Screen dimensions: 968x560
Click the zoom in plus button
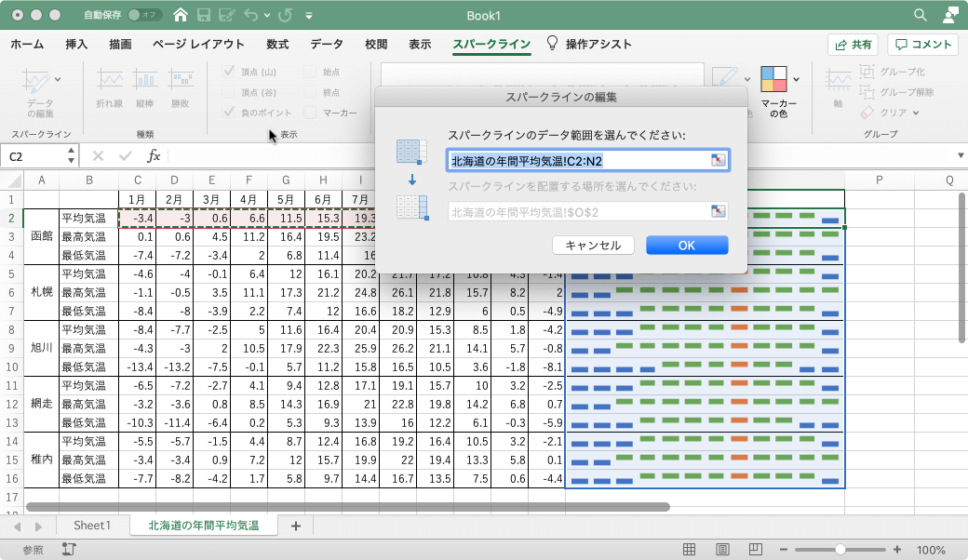tap(897, 549)
